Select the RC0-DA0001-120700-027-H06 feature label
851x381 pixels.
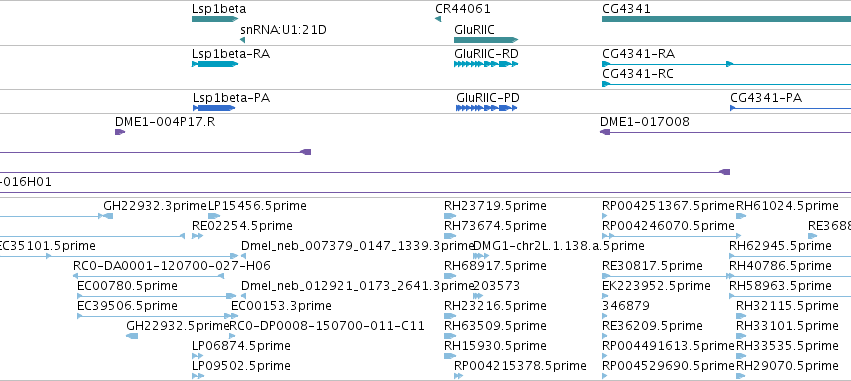(172, 266)
